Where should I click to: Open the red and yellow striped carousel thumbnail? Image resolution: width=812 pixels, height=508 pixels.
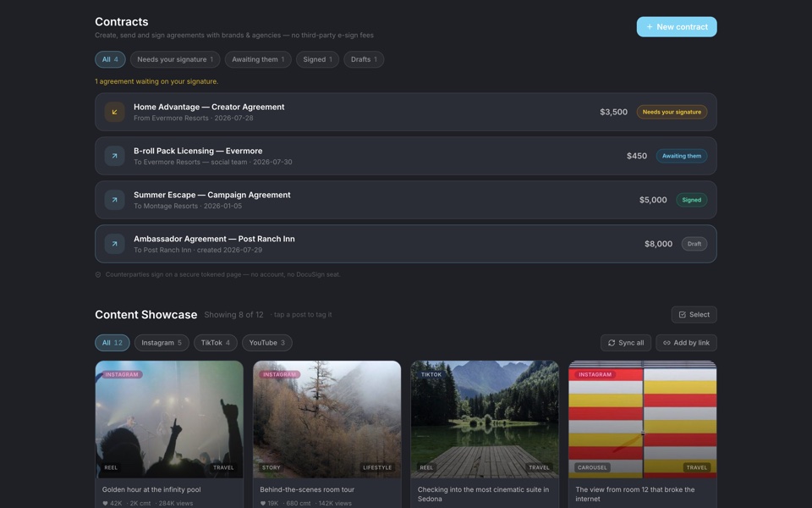point(642,419)
